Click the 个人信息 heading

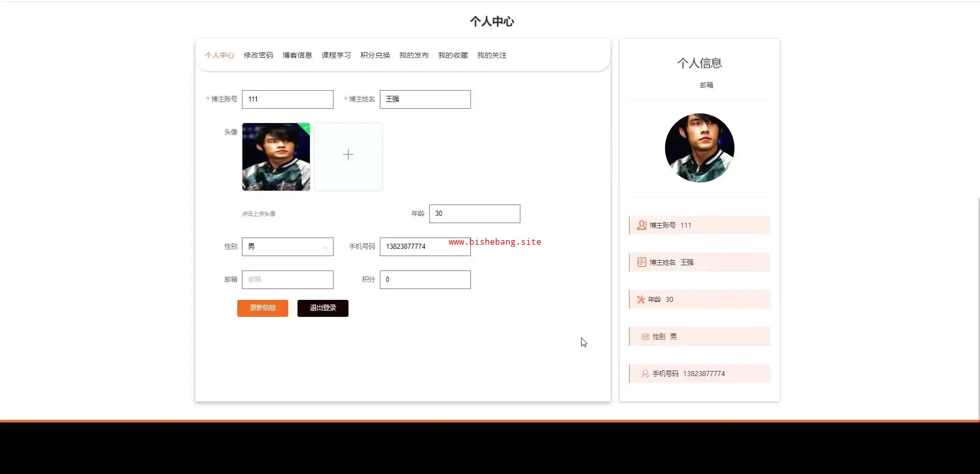pos(699,63)
